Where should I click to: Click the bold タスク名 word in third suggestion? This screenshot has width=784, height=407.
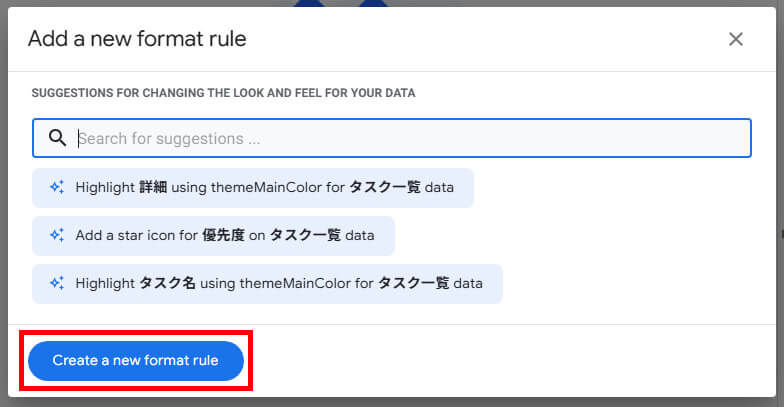click(168, 283)
